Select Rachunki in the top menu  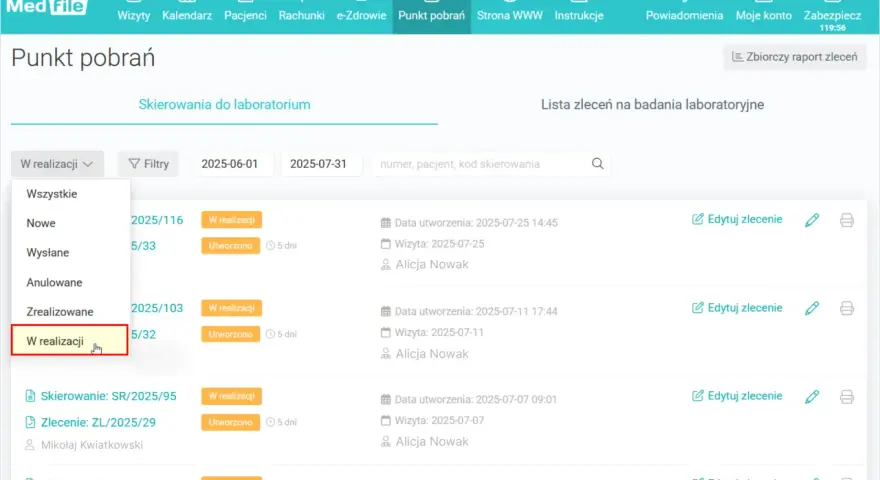[301, 15]
